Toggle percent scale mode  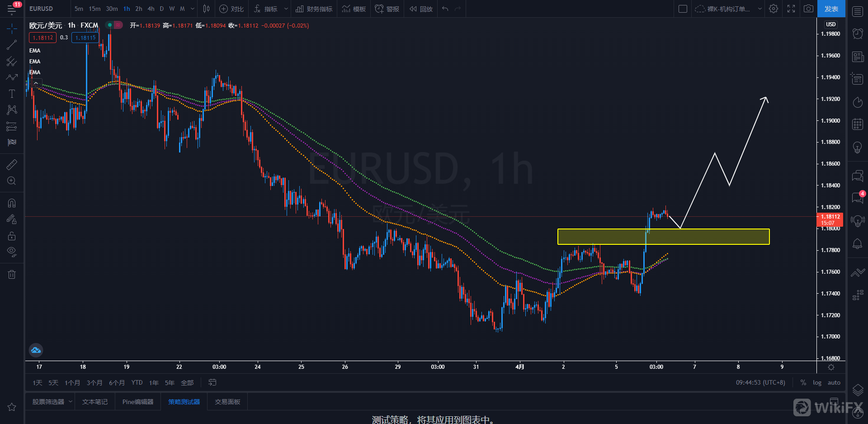tap(803, 383)
